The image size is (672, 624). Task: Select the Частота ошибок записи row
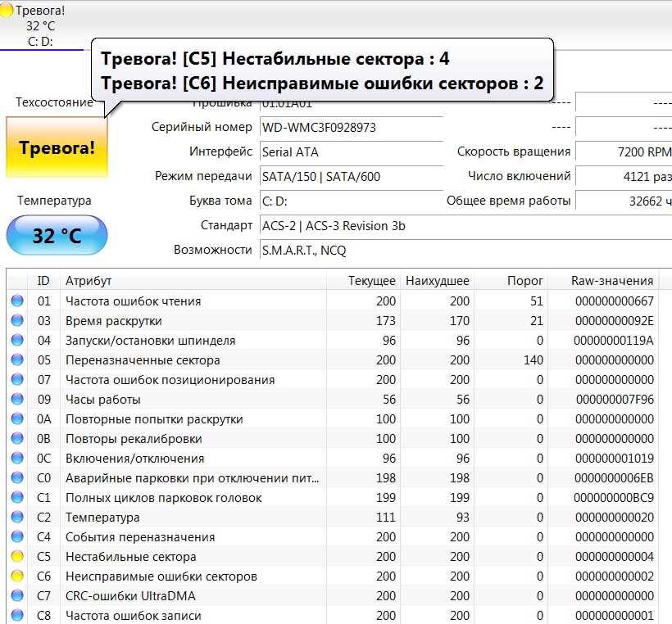tap(133, 616)
